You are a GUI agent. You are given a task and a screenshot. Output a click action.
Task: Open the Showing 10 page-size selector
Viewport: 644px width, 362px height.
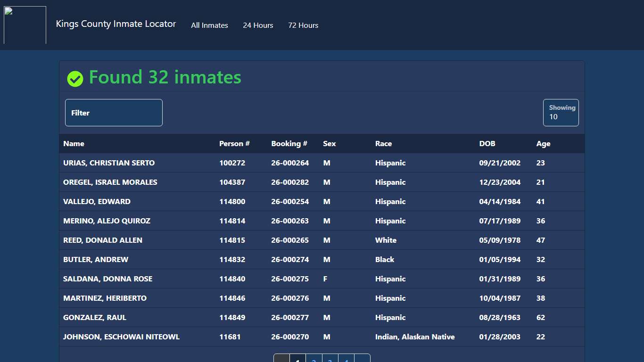pyautogui.click(x=561, y=113)
